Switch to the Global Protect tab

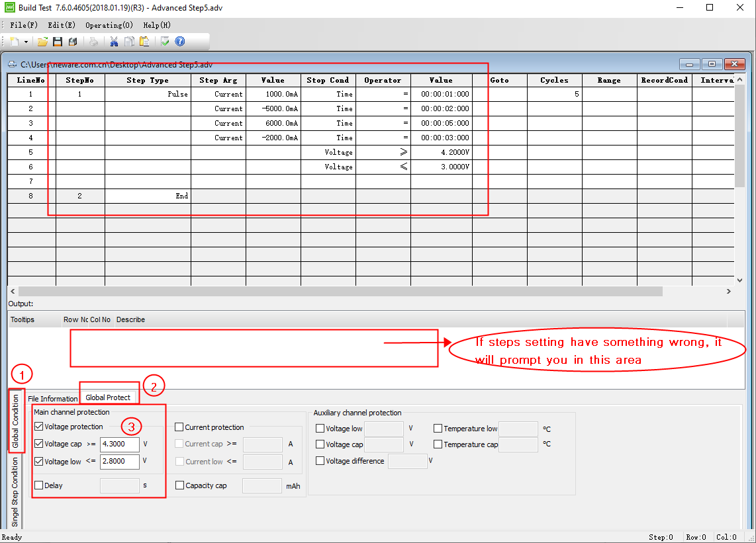[108, 397]
